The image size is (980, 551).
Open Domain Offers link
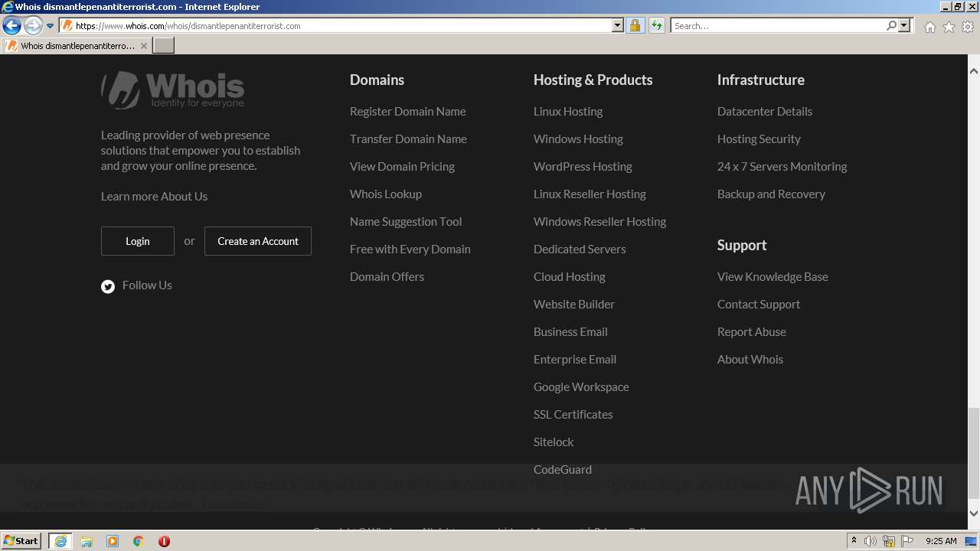tap(387, 276)
